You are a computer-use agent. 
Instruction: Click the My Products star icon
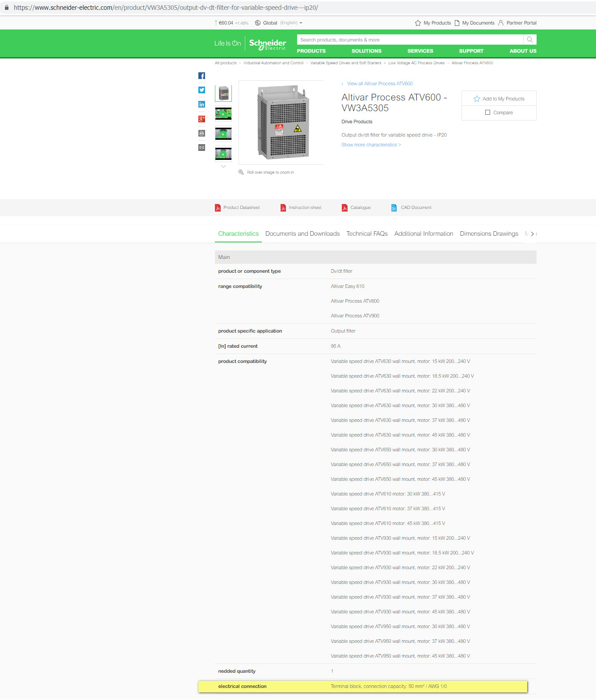pos(418,23)
